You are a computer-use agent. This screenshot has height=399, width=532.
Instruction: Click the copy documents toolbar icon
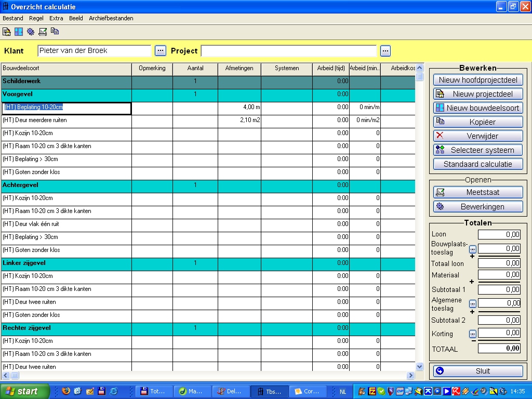point(55,32)
